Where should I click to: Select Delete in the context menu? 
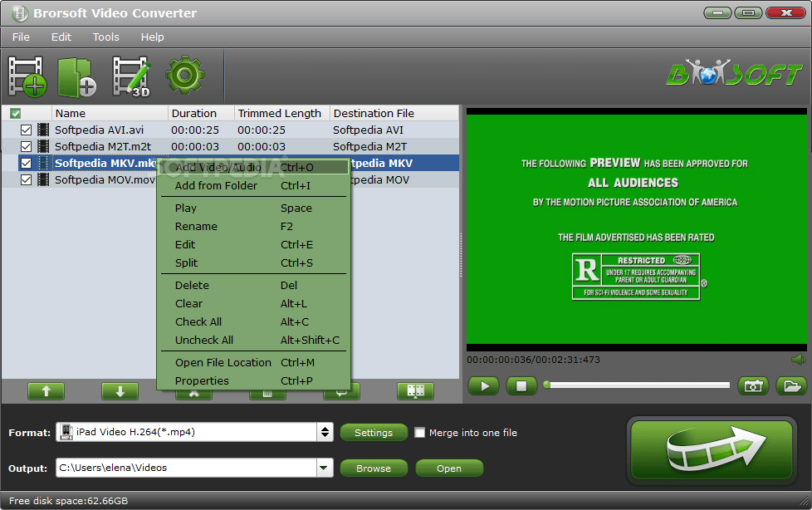[x=253, y=285]
